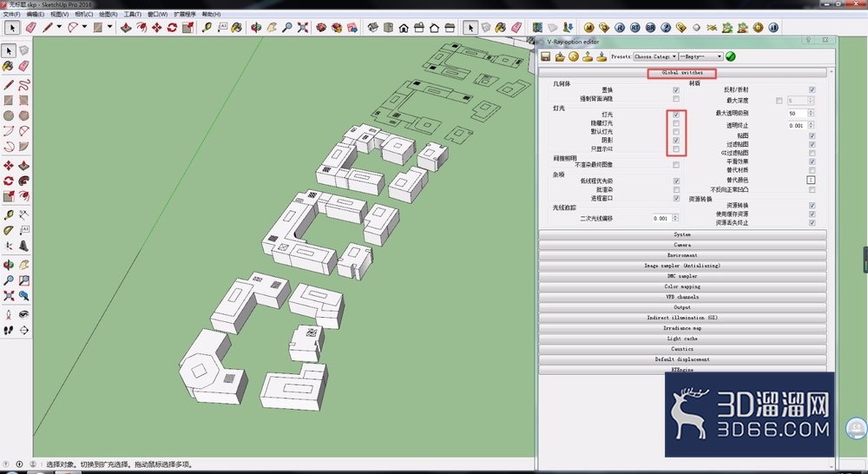Open V-Ray material editor (M icon)
The width and height of the screenshot is (868, 474).
tap(589, 27)
